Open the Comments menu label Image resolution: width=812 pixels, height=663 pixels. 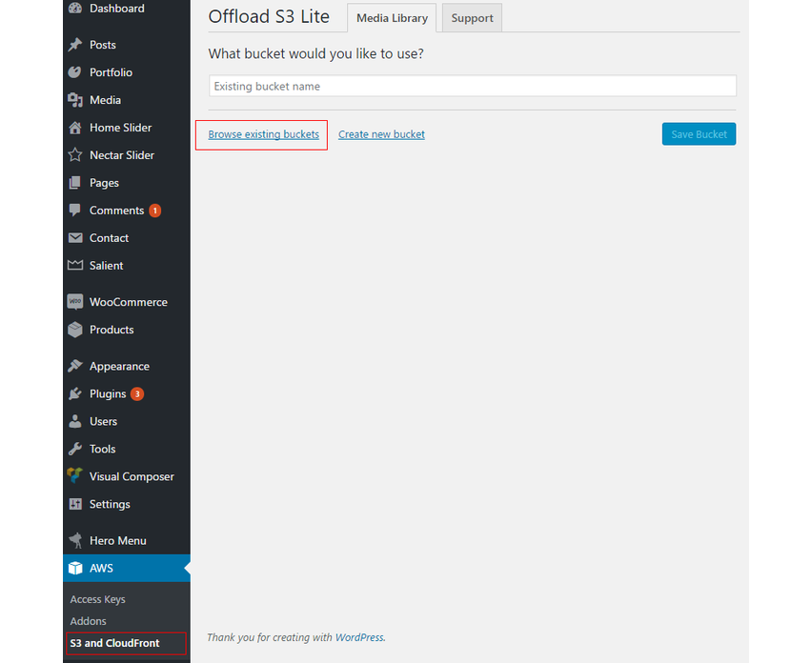(x=116, y=211)
